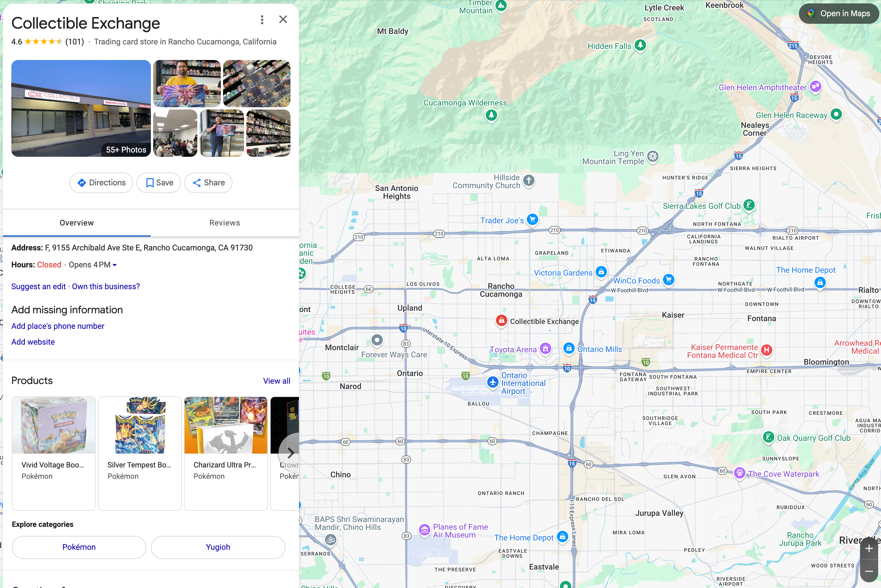
Task: Share this place
Action: (x=208, y=183)
